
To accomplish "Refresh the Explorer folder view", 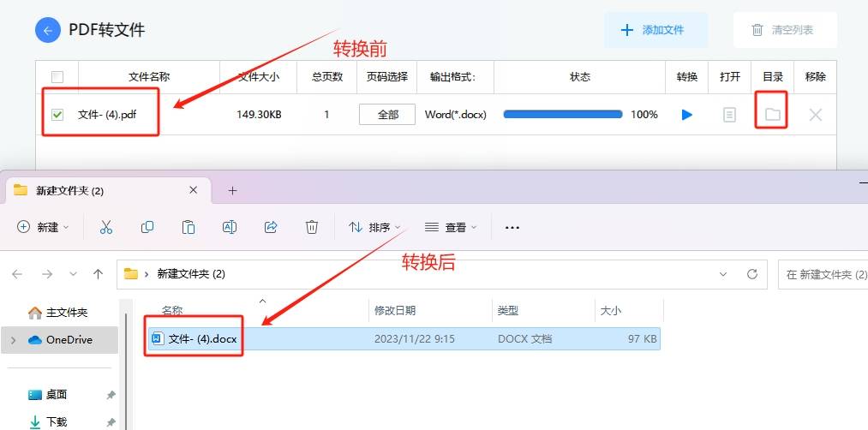I will 752,274.
